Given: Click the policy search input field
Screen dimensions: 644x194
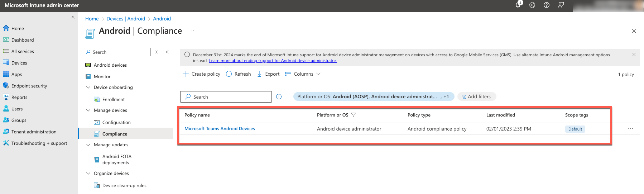Looking at the screenshot, I should pos(229,97).
